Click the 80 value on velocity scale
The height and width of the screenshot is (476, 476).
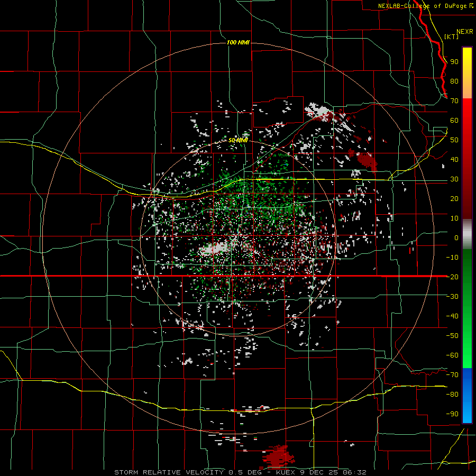click(x=454, y=81)
